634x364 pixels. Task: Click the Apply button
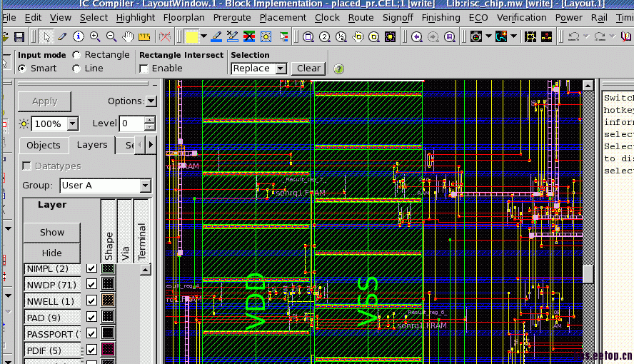pyautogui.click(x=44, y=101)
